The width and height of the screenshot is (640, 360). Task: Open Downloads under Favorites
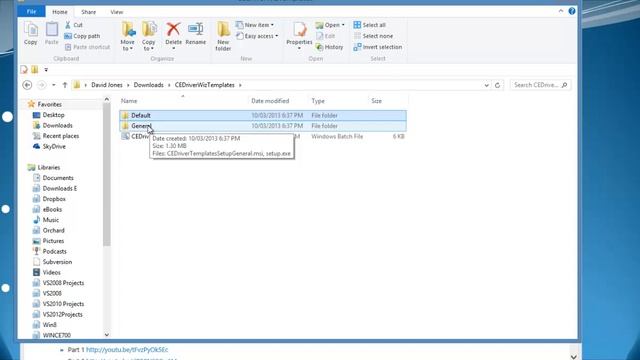(x=57, y=125)
